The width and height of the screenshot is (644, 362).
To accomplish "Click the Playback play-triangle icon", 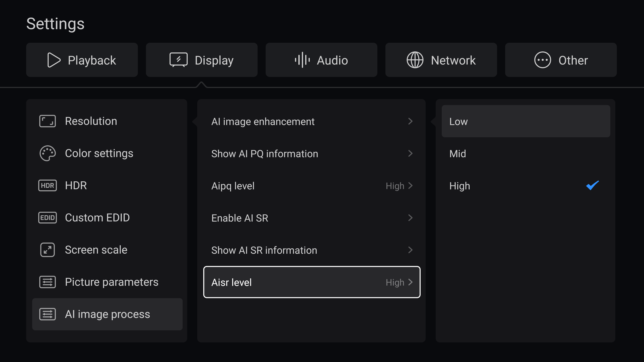I will point(54,60).
